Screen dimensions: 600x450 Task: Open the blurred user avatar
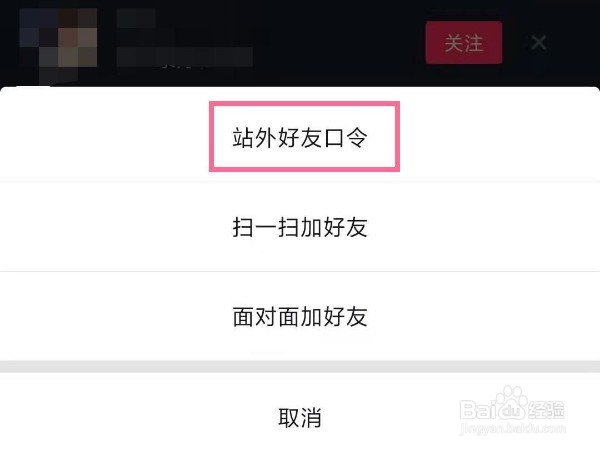(58, 43)
